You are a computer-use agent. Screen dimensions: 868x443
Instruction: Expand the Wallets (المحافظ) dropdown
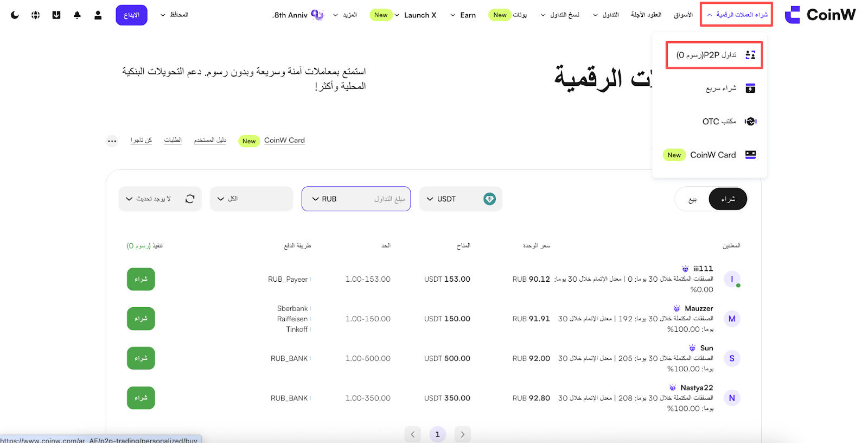[174, 15]
